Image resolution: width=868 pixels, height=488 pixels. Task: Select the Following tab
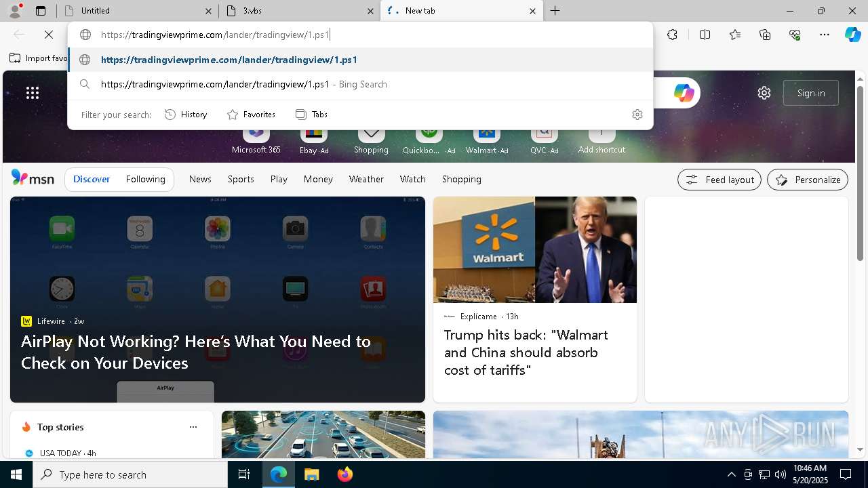point(145,179)
